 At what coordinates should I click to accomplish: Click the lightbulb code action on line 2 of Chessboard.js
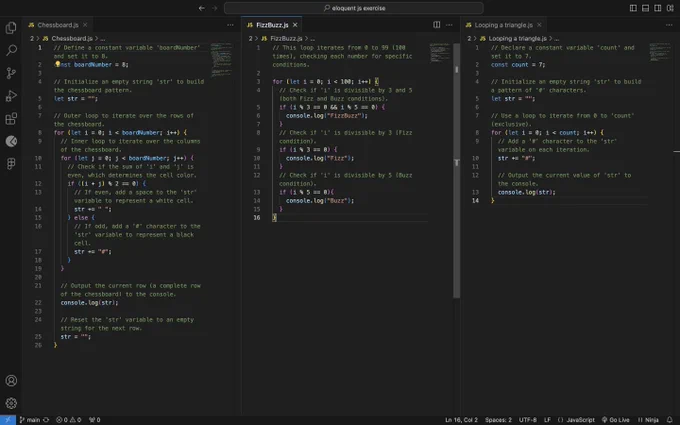57,64
